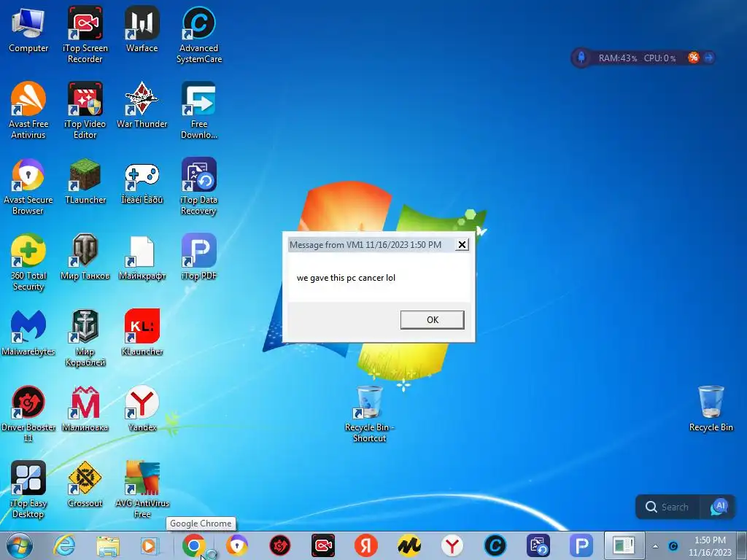
Task: Select the TLauncher Minecraft icon
Action: click(85, 182)
